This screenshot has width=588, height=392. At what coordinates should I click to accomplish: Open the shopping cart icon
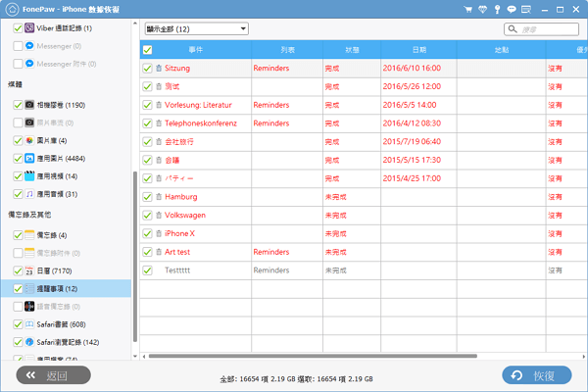(x=467, y=10)
